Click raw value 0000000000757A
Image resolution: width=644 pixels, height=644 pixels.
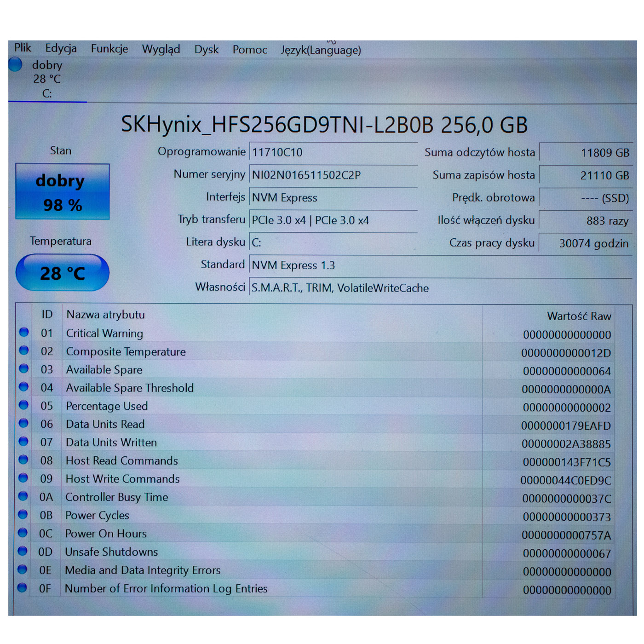(x=566, y=535)
